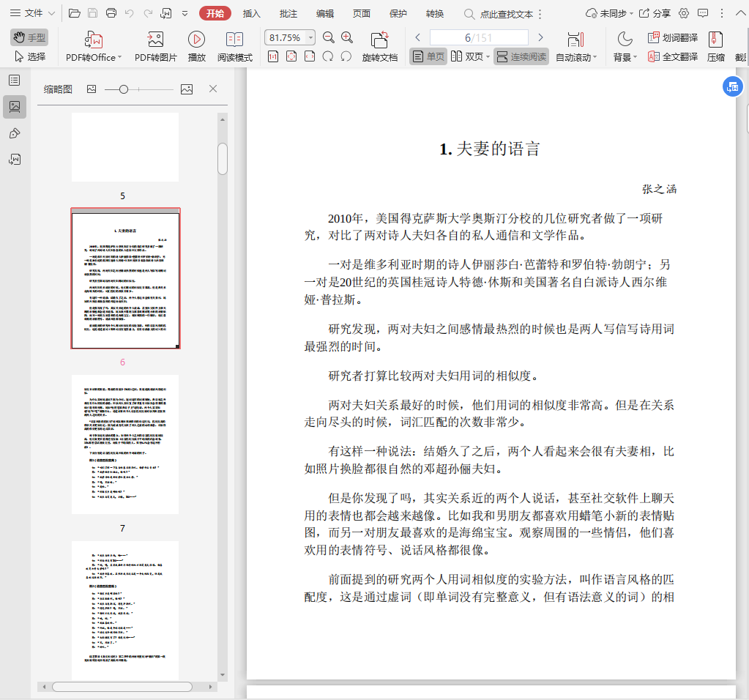Click the 压缩 compress button
Screen dimensions: 749x700
[x=715, y=46]
